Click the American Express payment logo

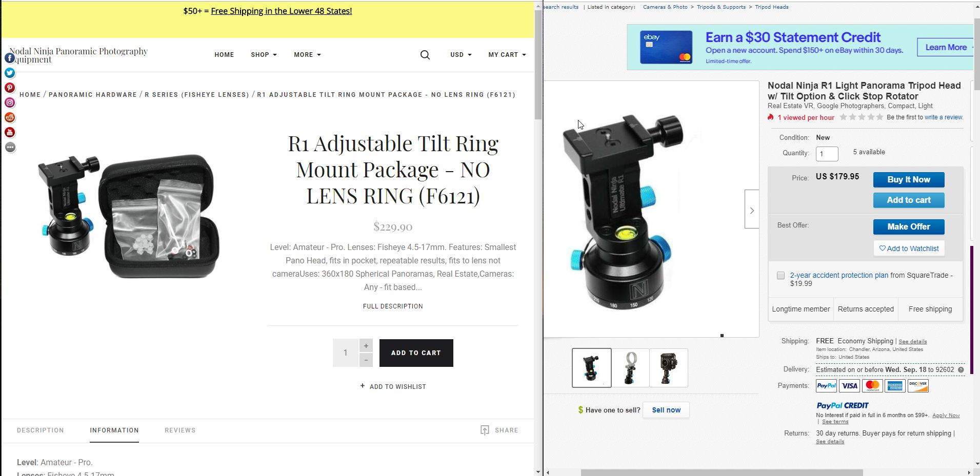point(895,385)
